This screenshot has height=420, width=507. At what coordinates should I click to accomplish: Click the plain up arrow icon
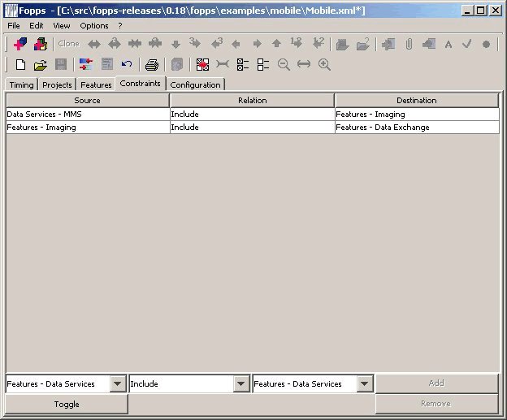pos(276,44)
